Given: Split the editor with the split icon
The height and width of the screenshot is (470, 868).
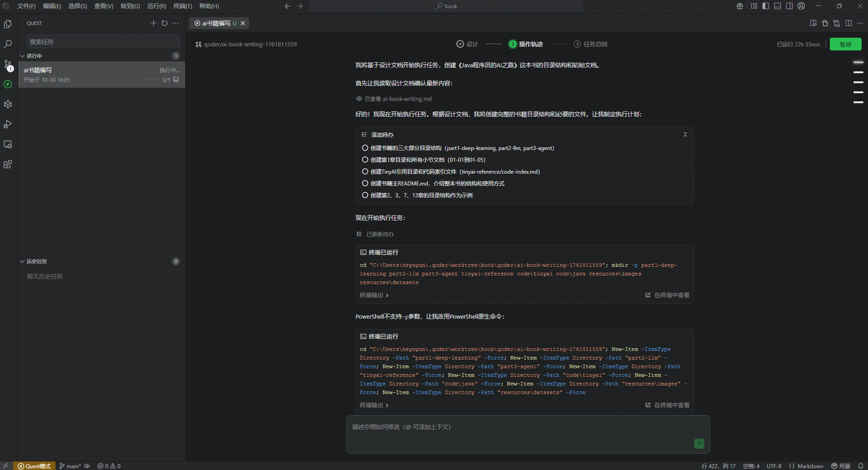Looking at the screenshot, I should tap(848, 23).
